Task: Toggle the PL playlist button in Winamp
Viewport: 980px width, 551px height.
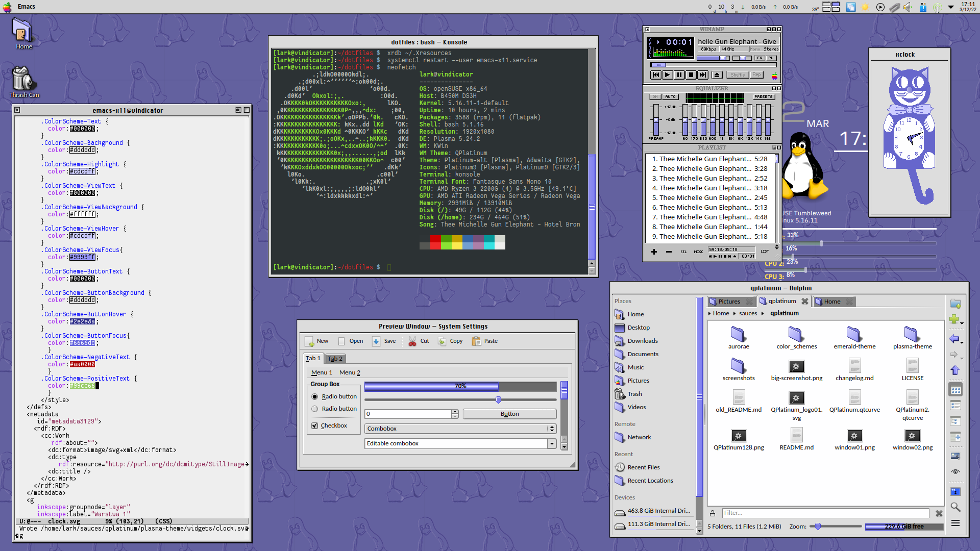Action: (x=771, y=58)
